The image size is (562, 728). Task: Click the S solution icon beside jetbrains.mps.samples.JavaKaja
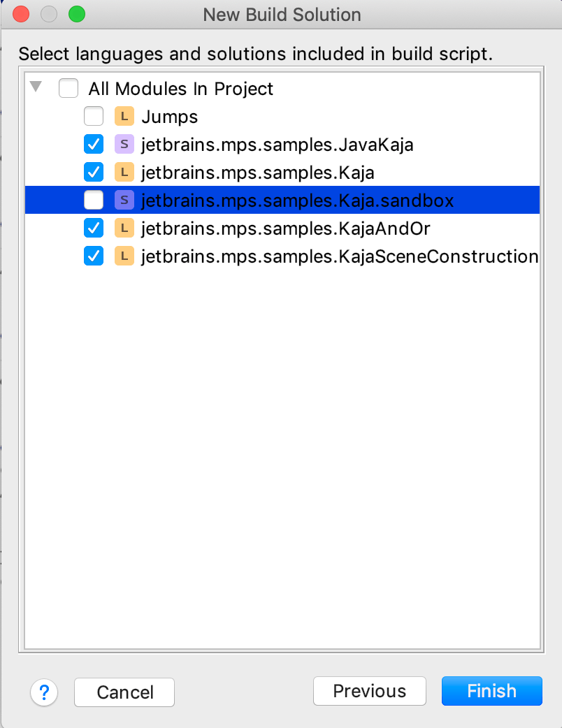(124, 144)
